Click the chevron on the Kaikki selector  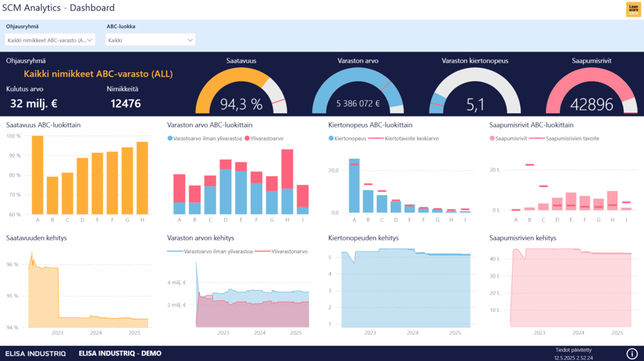[190, 40]
